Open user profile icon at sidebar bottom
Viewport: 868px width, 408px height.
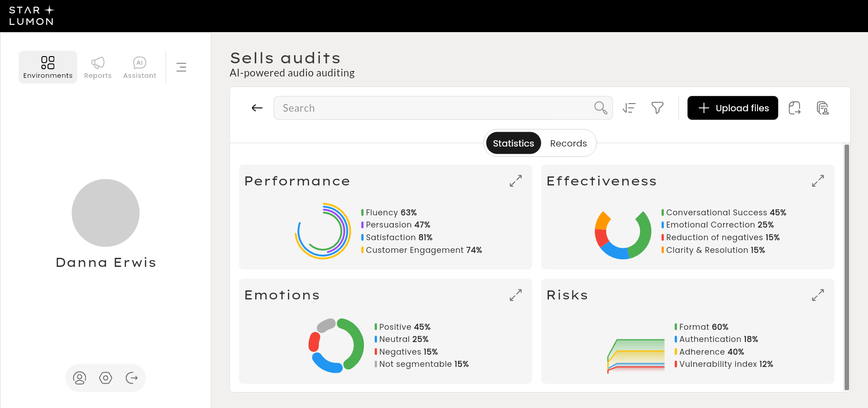pyautogui.click(x=80, y=378)
